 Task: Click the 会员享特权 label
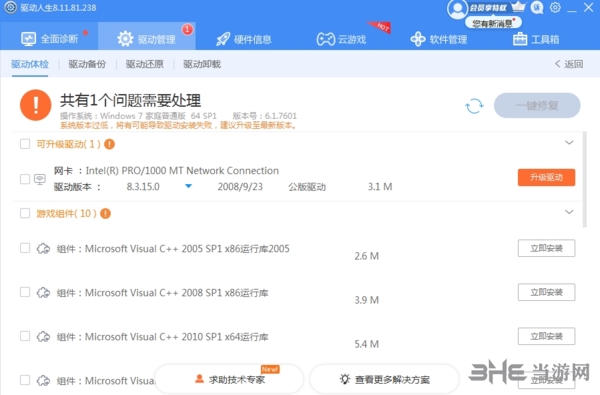[488, 8]
